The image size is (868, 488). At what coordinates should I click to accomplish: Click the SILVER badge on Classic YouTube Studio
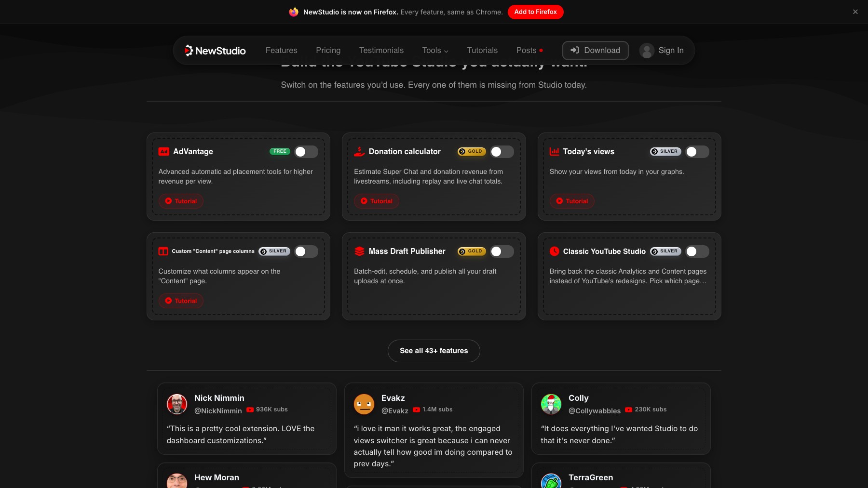(x=665, y=251)
